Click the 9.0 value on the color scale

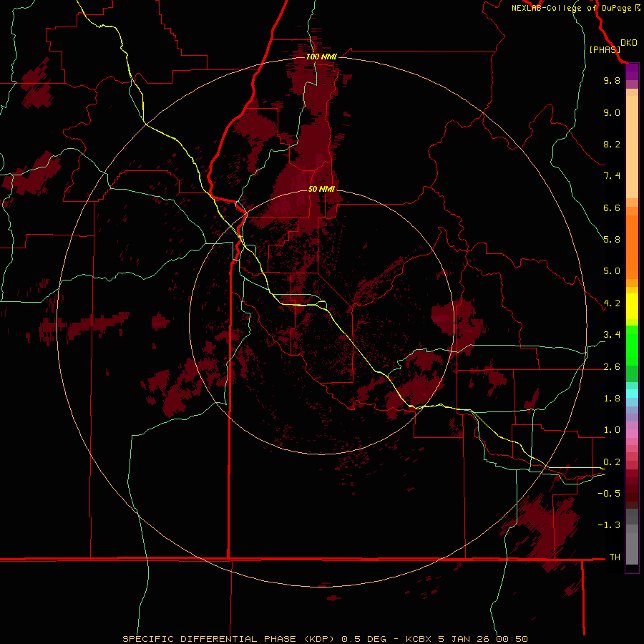(612, 112)
